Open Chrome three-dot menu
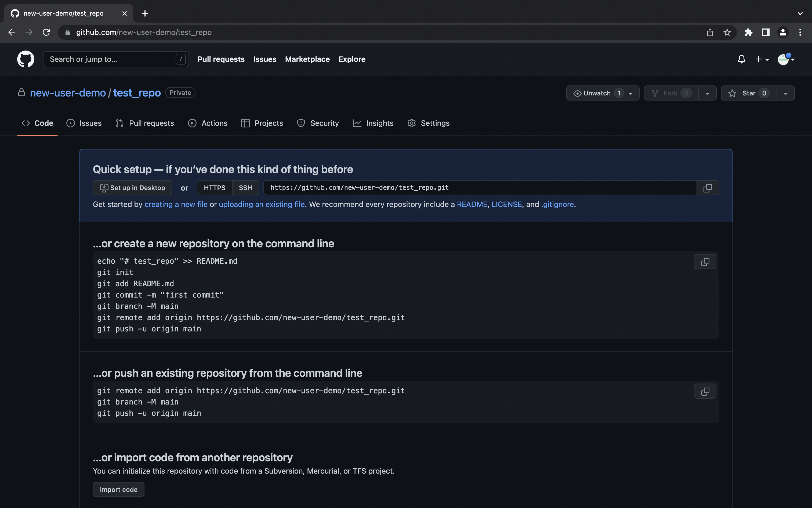 pyautogui.click(x=800, y=32)
